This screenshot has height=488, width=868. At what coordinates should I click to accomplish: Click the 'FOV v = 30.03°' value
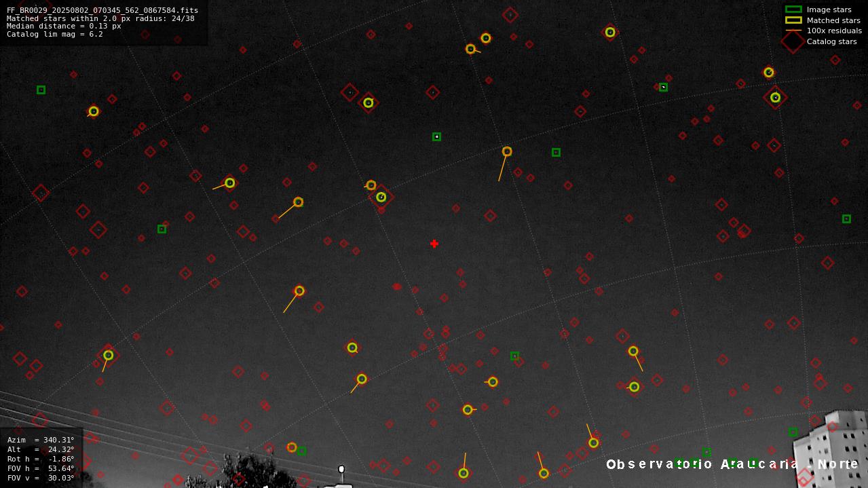pos(41,478)
